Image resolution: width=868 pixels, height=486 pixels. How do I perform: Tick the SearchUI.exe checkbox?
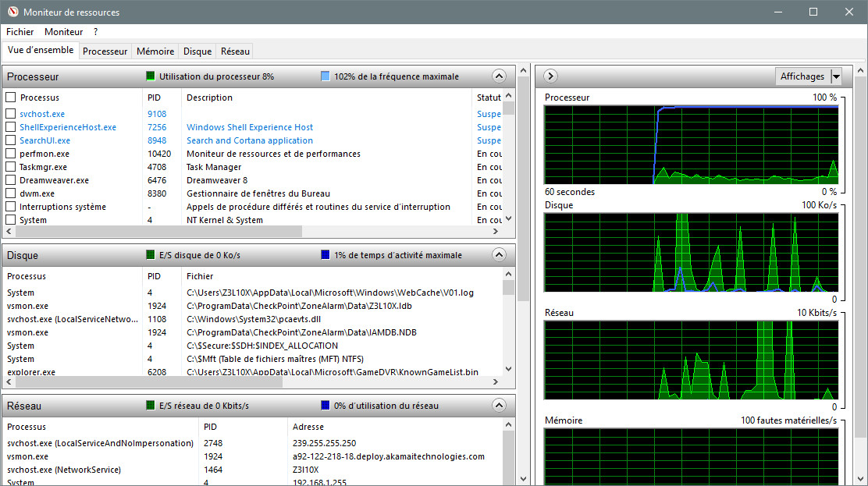(10, 140)
